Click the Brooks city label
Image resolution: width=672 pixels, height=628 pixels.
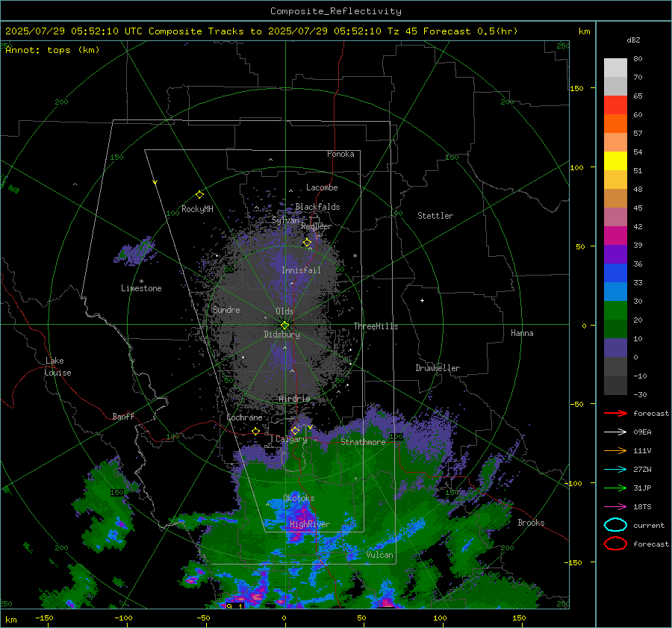click(x=531, y=523)
